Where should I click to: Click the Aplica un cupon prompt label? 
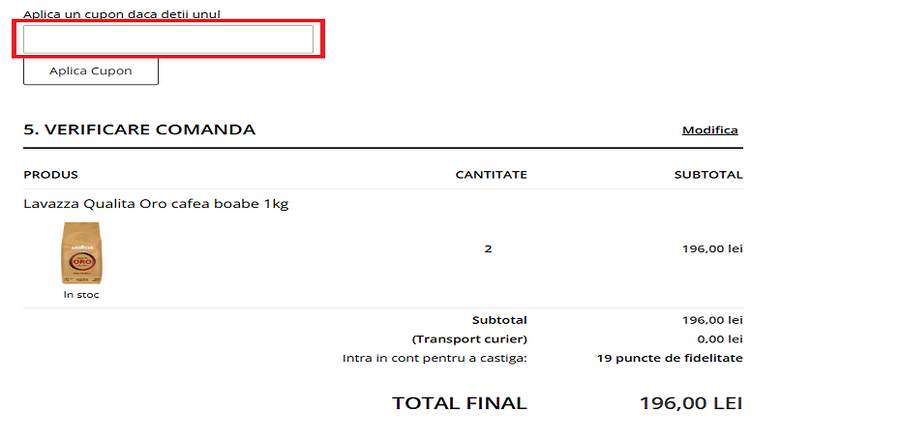(x=122, y=15)
